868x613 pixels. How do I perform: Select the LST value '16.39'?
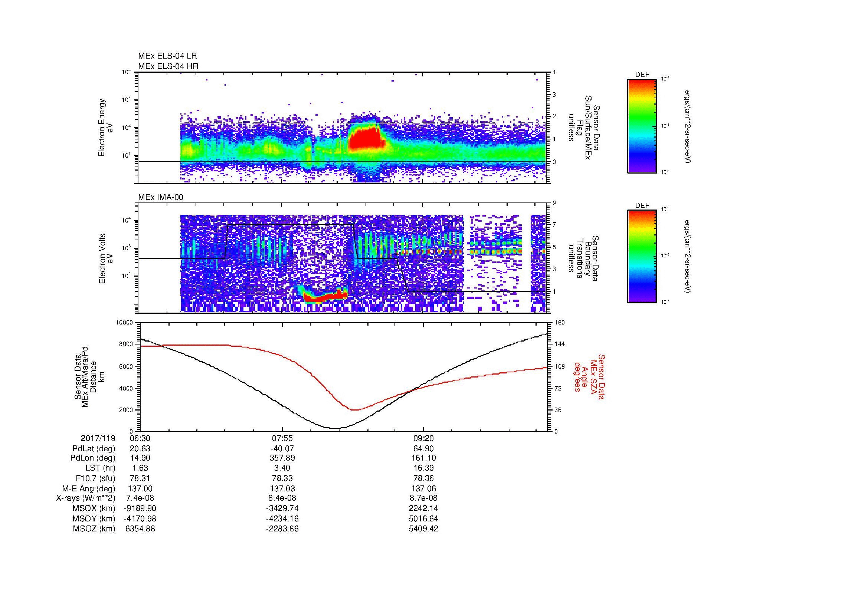pos(423,468)
